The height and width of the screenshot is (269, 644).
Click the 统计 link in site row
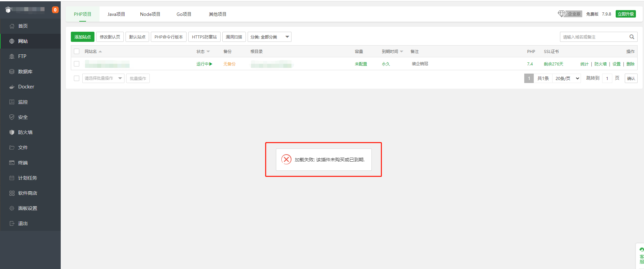tap(584, 64)
